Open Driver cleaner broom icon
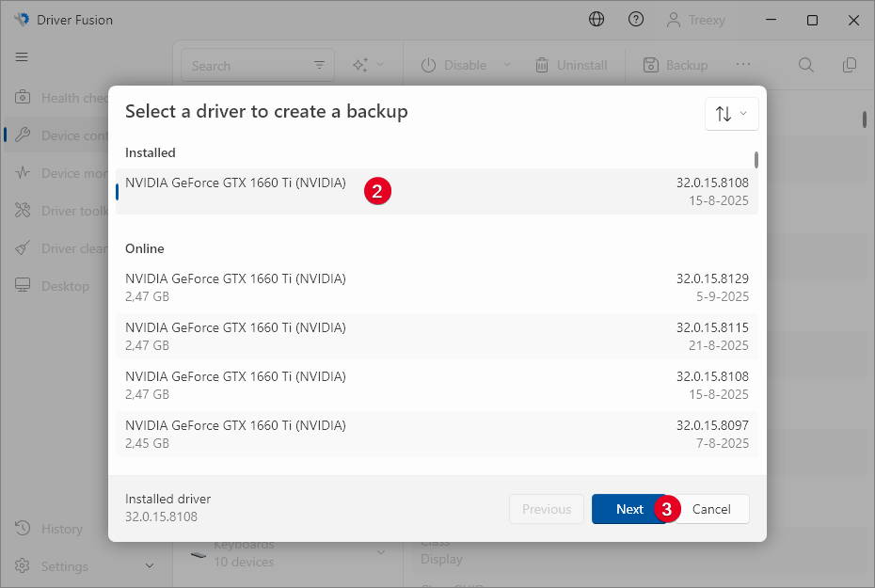The image size is (875, 588). pyautogui.click(x=23, y=247)
